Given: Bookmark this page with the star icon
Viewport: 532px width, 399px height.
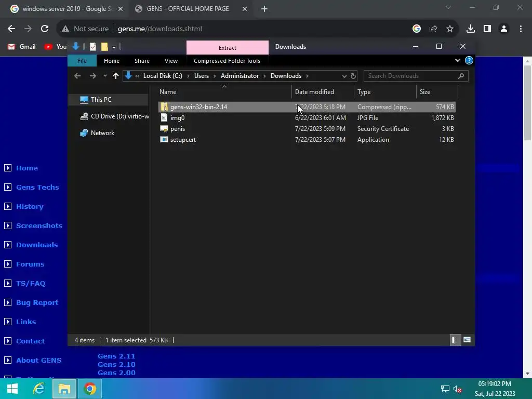Looking at the screenshot, I should (450, 29).
